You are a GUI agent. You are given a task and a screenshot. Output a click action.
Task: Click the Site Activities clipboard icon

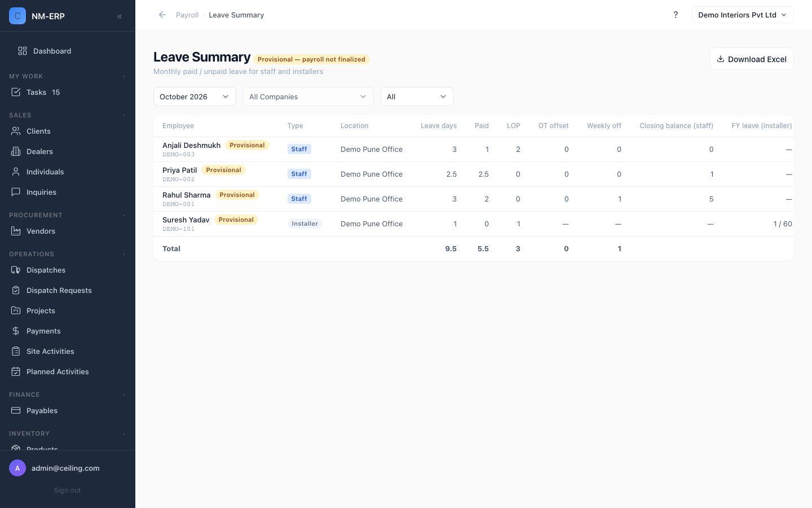click(x=16, y=351)
